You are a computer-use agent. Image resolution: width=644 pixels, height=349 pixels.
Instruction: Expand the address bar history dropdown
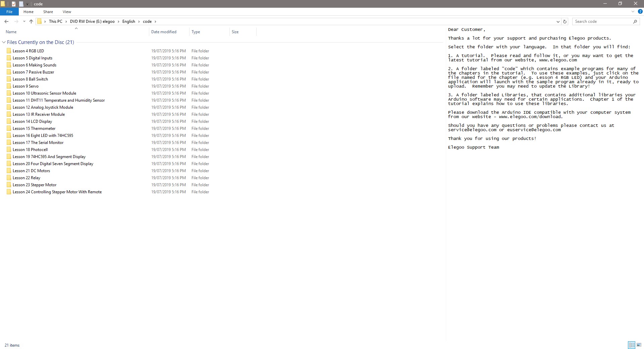coord(558,21)
